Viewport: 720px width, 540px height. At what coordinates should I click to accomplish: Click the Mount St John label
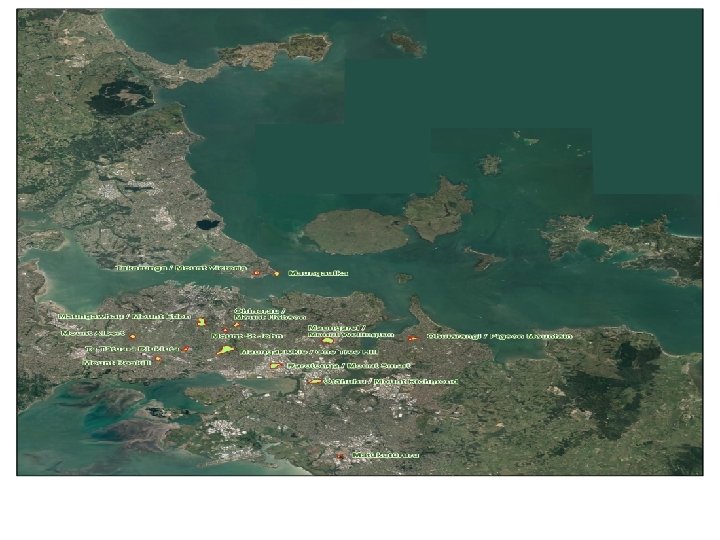click(x=247, y=336)
